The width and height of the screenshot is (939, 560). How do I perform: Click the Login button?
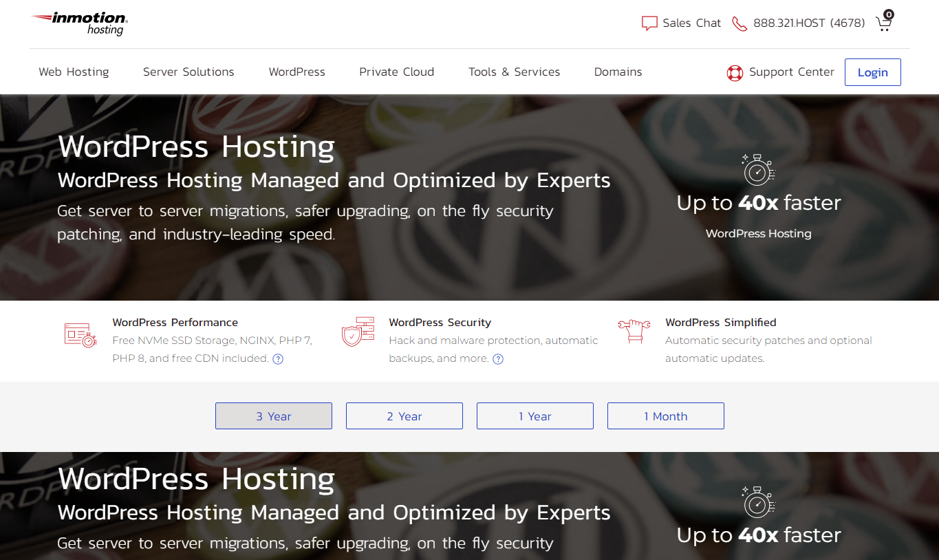[x=872, y=72]
